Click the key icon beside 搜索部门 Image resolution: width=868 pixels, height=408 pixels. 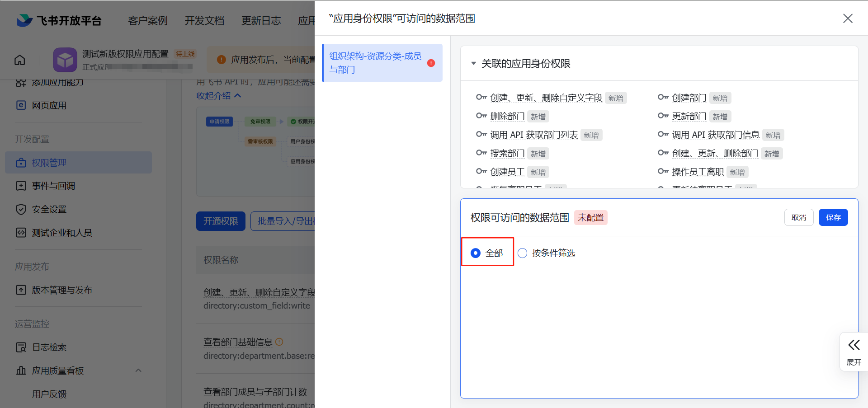(481, 153)
